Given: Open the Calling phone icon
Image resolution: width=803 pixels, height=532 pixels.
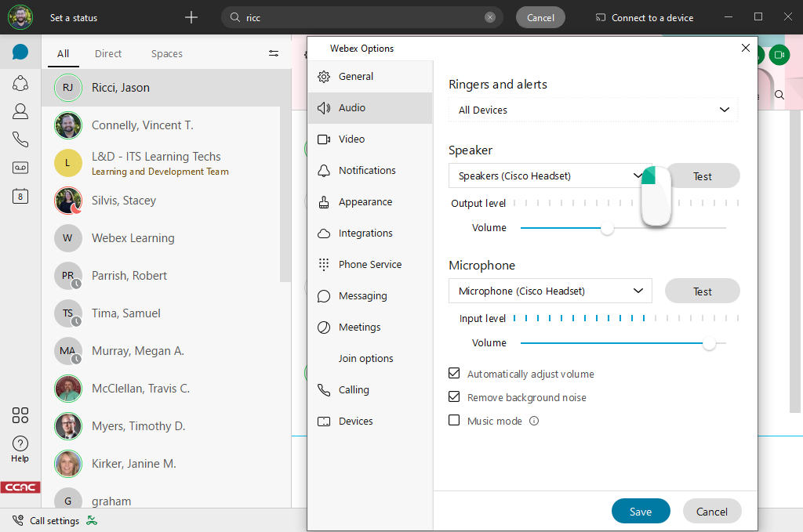Looking at the screenshot, I should [20, 139].
